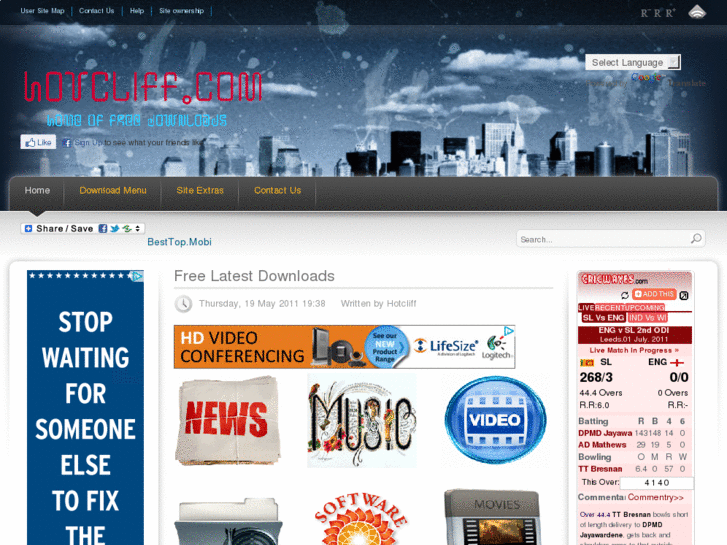Open the Home menu item
This screenshot has width=727, height=545.
(x=37, y=190)
